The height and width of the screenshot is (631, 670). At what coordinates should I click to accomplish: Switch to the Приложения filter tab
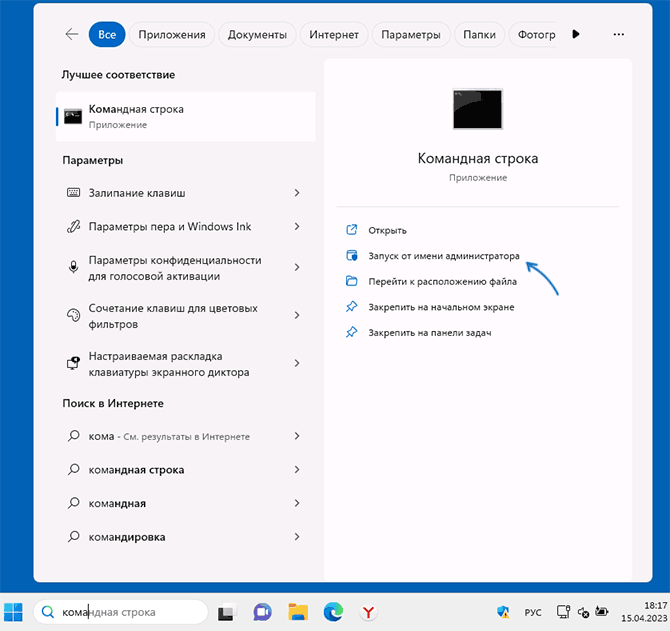[172, 34]
